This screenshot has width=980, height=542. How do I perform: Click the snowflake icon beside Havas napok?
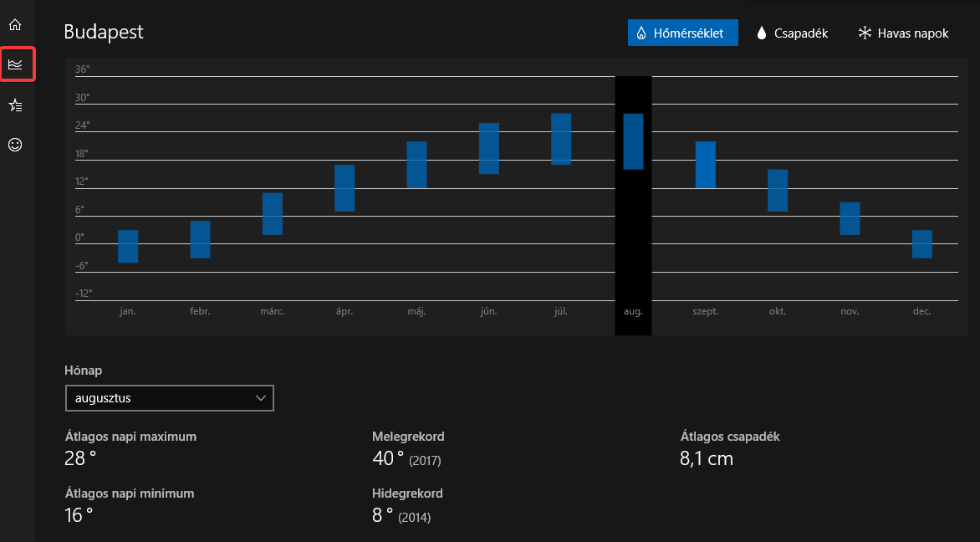[x=865, y=33]
